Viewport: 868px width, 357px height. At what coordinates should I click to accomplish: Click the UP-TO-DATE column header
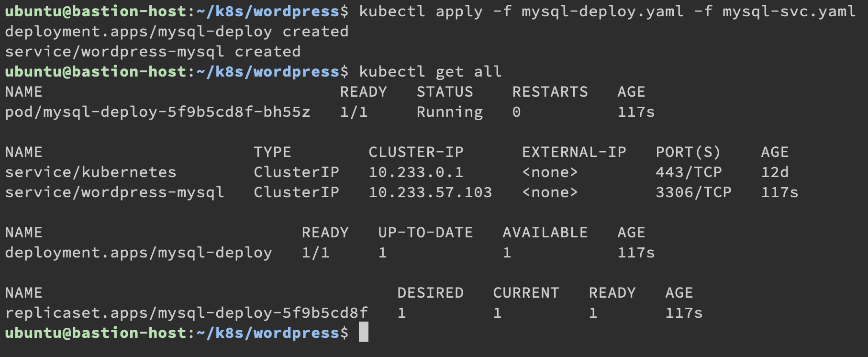[425, 233]
